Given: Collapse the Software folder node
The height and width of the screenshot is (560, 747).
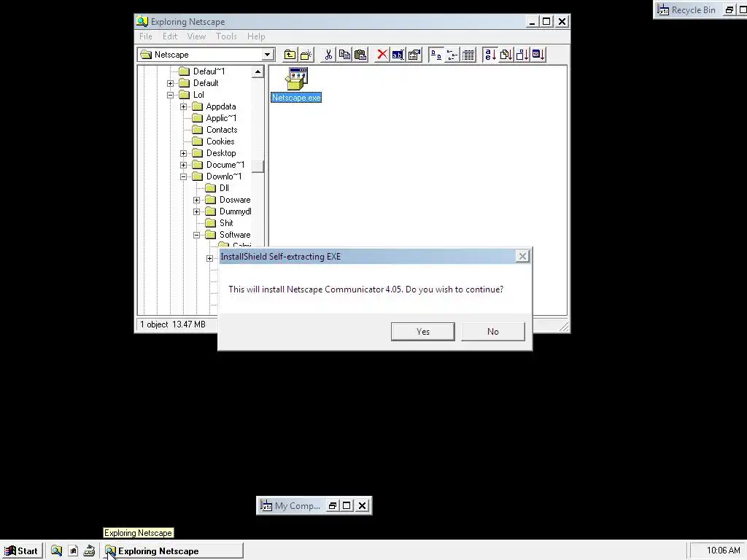Looking at the screenshot, I should tap(196, 235).
